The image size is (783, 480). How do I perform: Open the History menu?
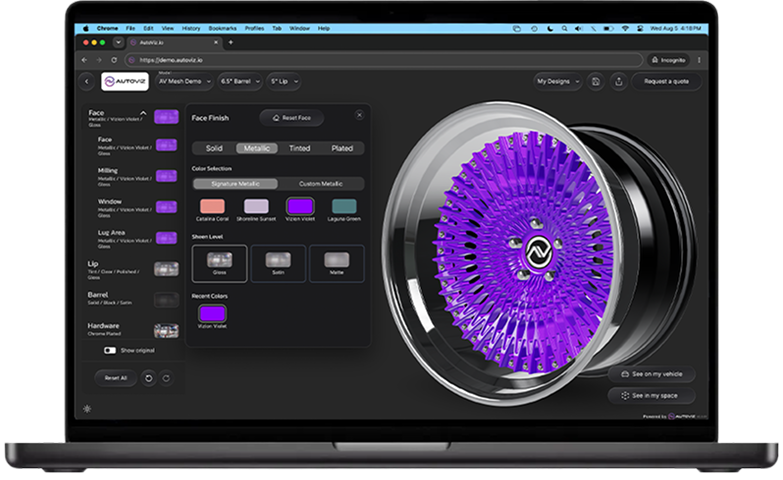click(x=191, y=28)
